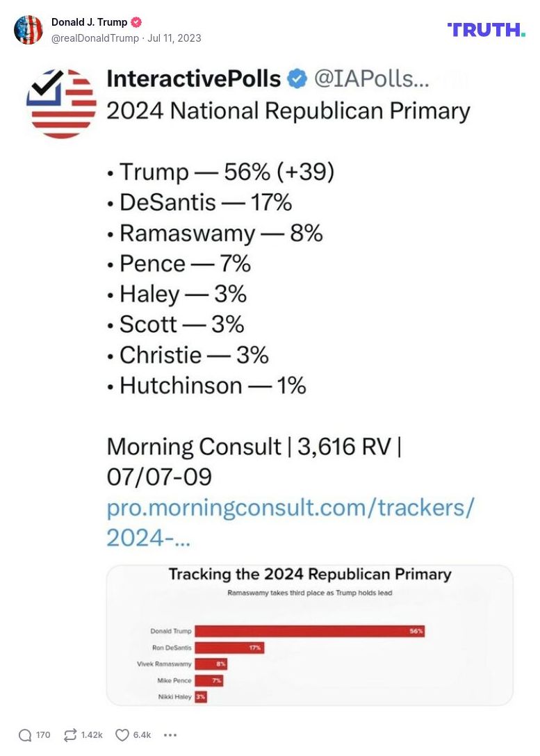The height and width of the screenshot is (756, 540).
Task: Open the three-dot more options menu
Action: 170,735
